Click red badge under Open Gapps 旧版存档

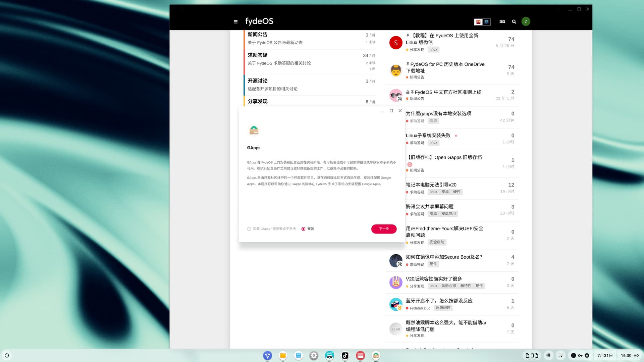point(410,164)
